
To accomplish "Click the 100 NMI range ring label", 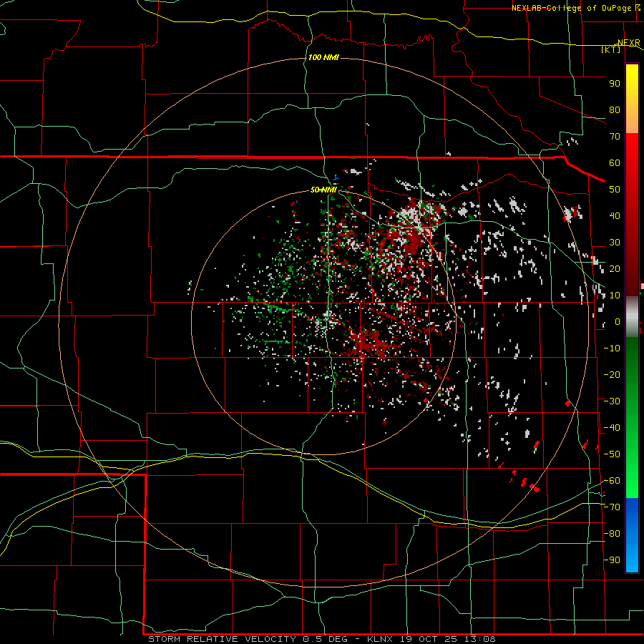I will pos(323,57).
